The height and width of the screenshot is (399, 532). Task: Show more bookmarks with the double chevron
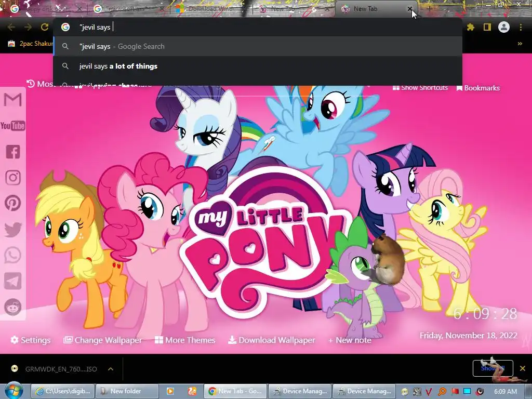point(520,44)
